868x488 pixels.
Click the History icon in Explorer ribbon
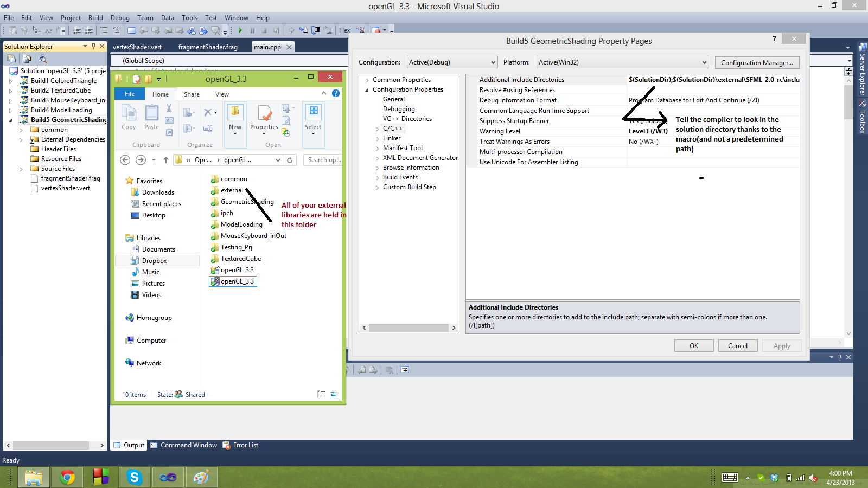286,132
